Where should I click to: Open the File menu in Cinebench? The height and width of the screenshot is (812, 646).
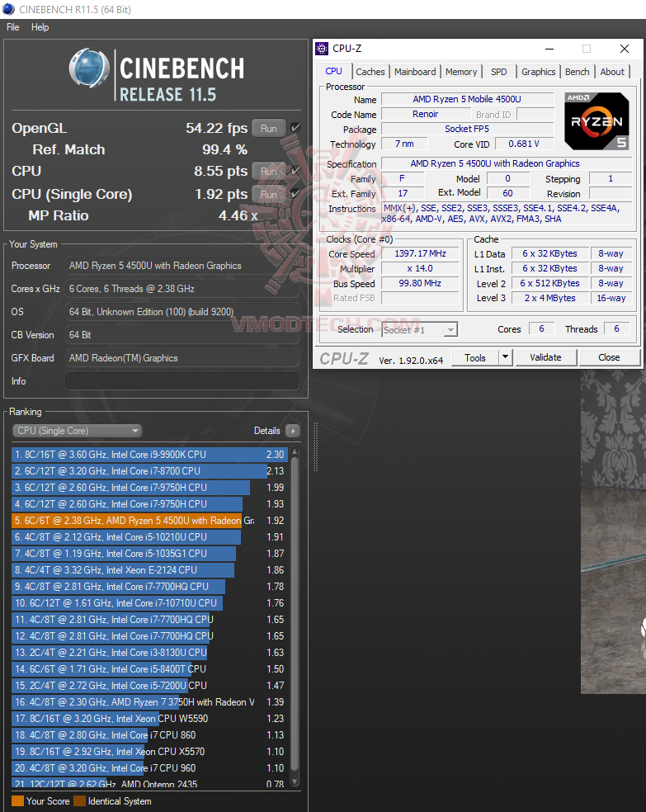point(13,27)
